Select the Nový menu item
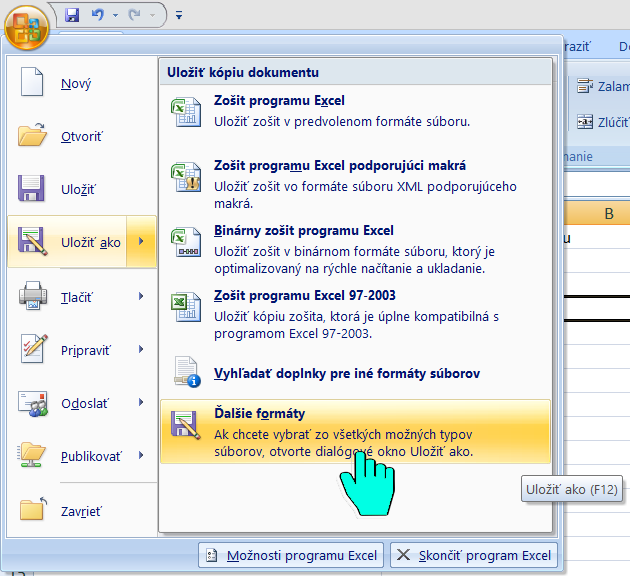Screen dimensions: 630x576 (x=82, y=83)
